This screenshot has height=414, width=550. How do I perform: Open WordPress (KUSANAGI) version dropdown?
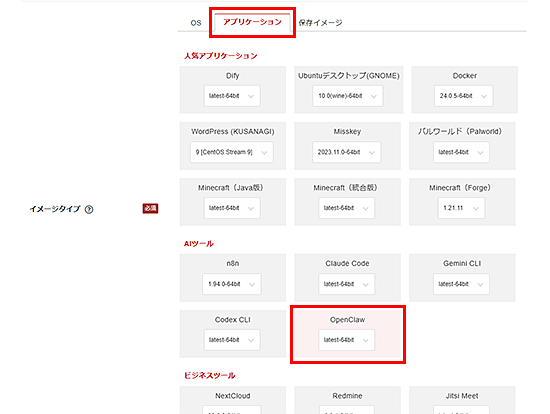(232, 152)
